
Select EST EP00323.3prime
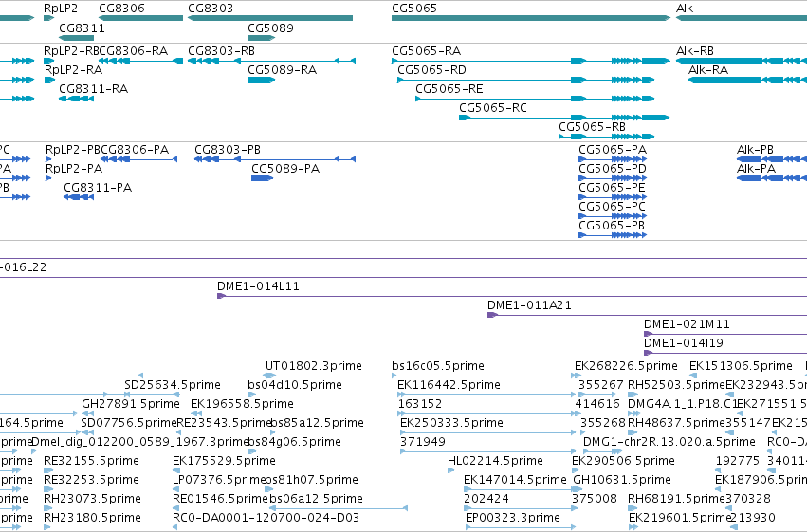[x=513, y=518]
